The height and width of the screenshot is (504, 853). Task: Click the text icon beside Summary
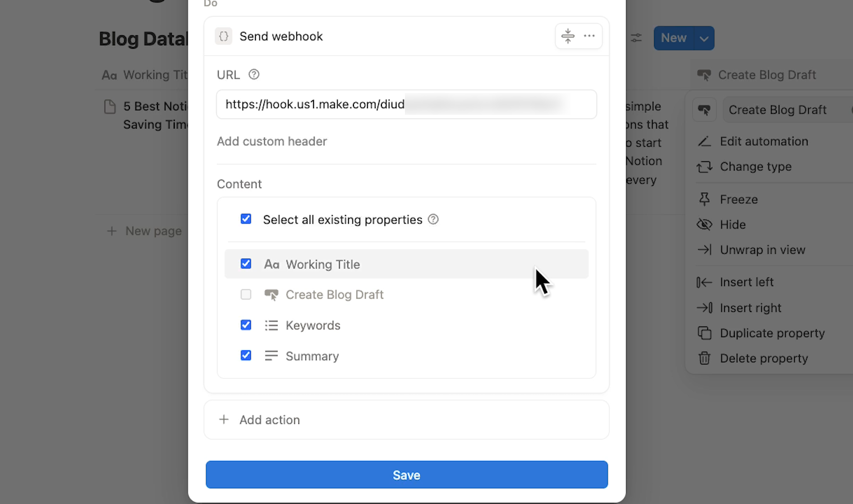tap(272, 355)
